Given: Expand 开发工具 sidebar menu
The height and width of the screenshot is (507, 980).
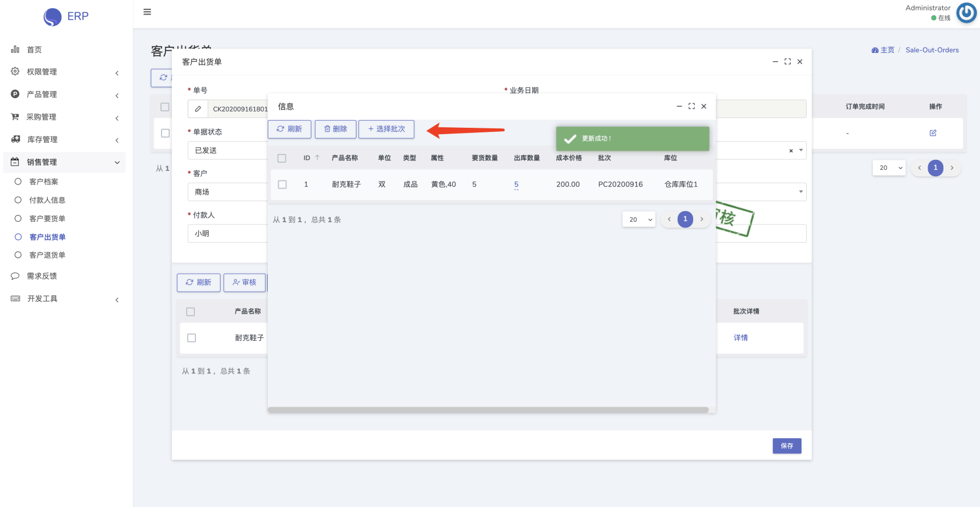Looking at the screenshot, I should pyautogui.click(x=65, y=299).
